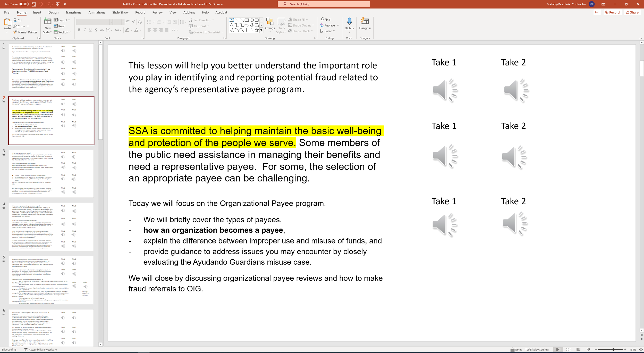Toggle Bold formatting
This screenshot has width=644, height=353.
[x=79, y=30]
